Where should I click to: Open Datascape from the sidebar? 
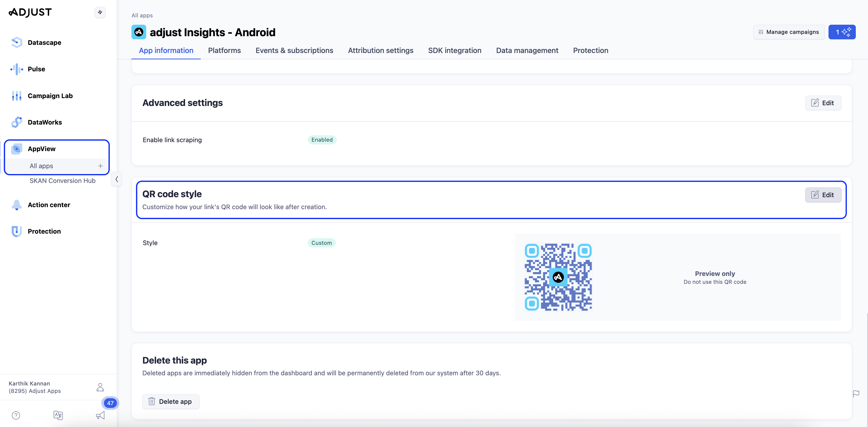point(44,43)
